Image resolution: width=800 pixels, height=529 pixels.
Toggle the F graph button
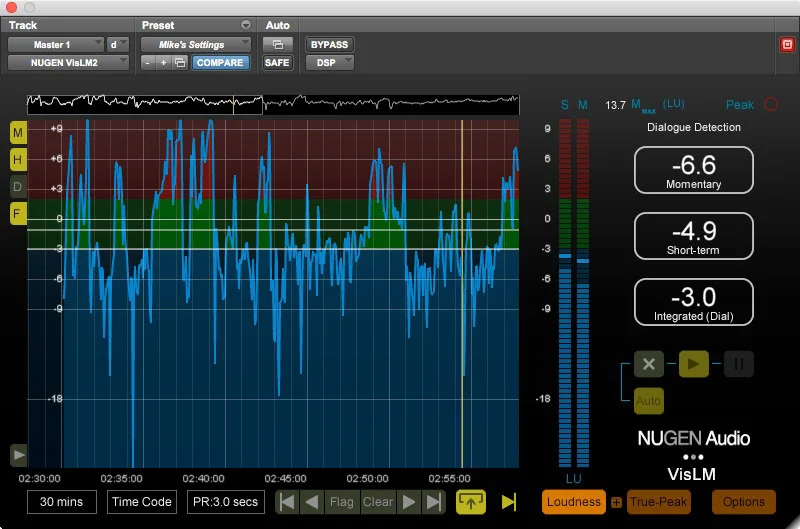[18, 213]
